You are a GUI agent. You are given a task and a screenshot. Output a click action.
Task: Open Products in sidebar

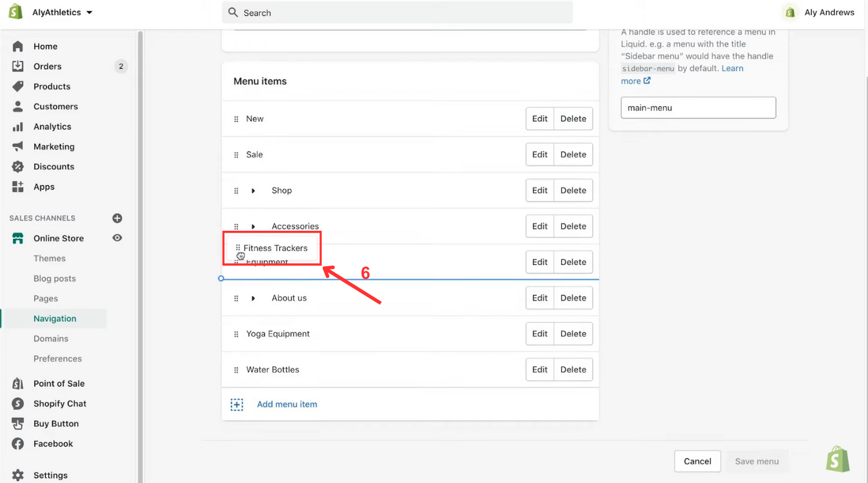(52, 86)
